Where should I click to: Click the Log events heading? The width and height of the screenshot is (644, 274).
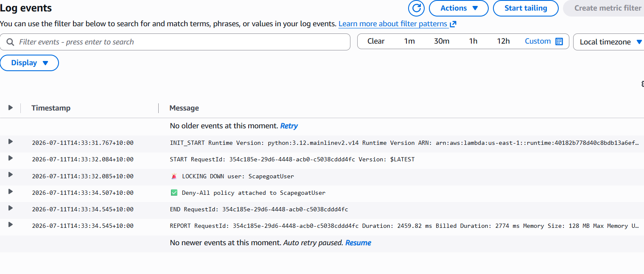[x=26, y=8]
